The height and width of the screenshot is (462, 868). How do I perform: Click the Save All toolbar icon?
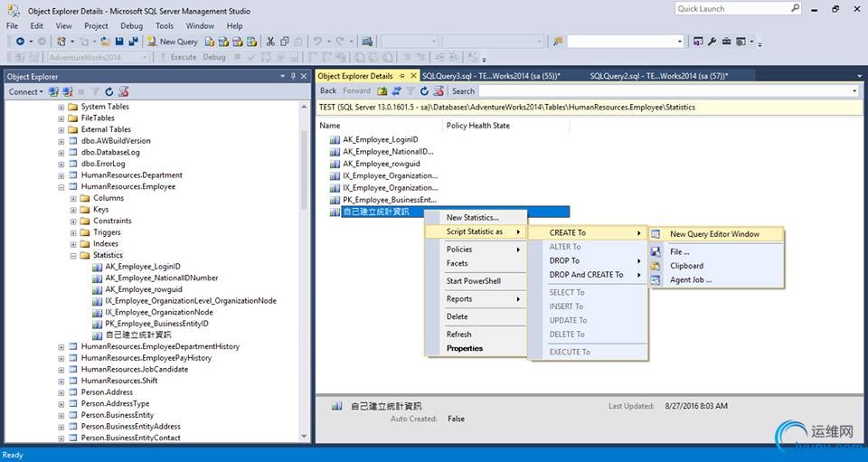pos(134,42)
